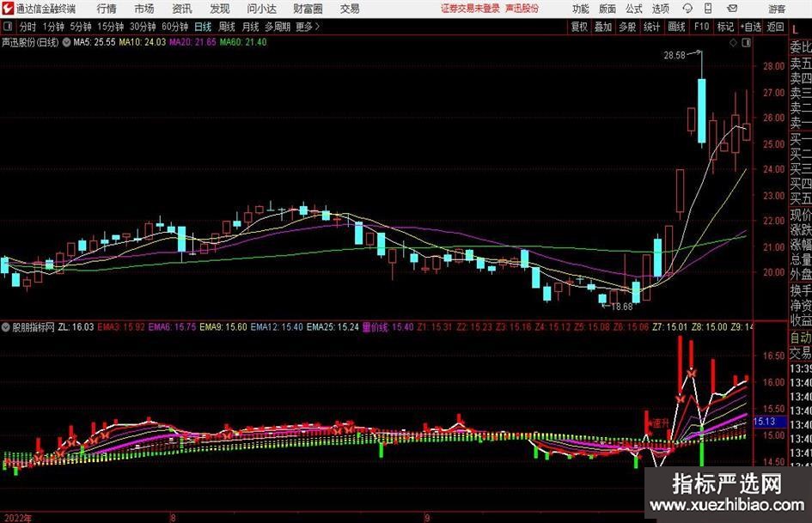Click the 叠加 overlay toolbar button

click(x=603, y=27)
